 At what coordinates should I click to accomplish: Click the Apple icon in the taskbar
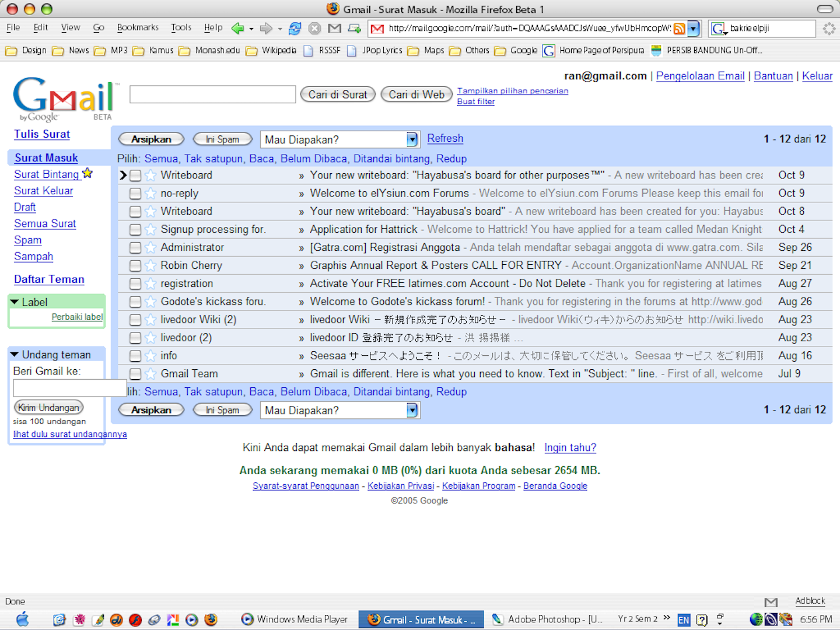click(x=22, y=619)
